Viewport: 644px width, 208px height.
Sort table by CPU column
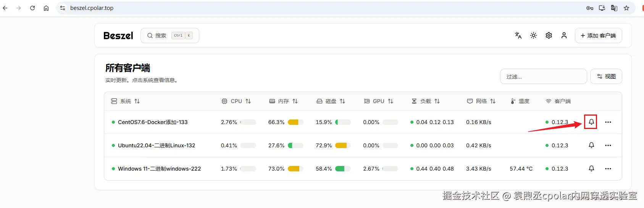point(236,101)
